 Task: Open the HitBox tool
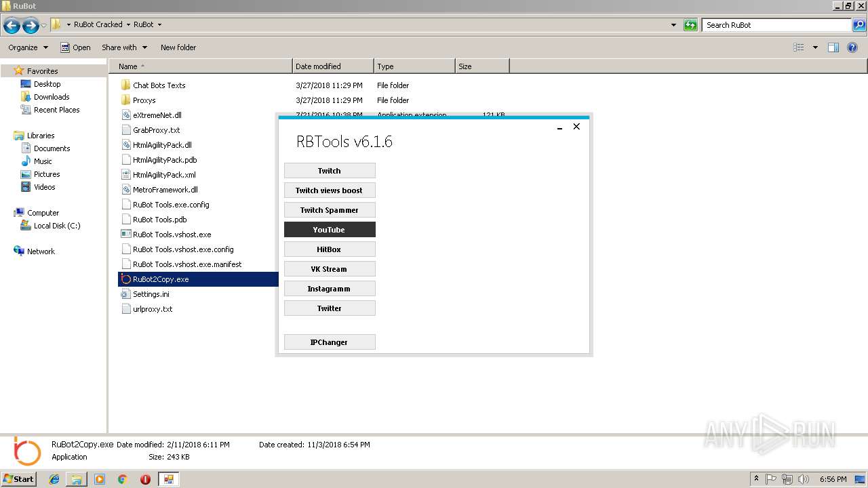tap(330, 249)
